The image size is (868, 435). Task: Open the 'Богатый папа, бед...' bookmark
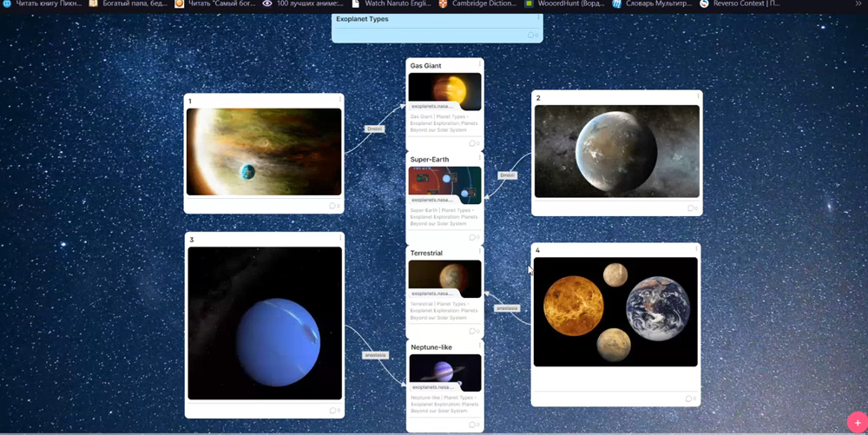pos(128,3)
